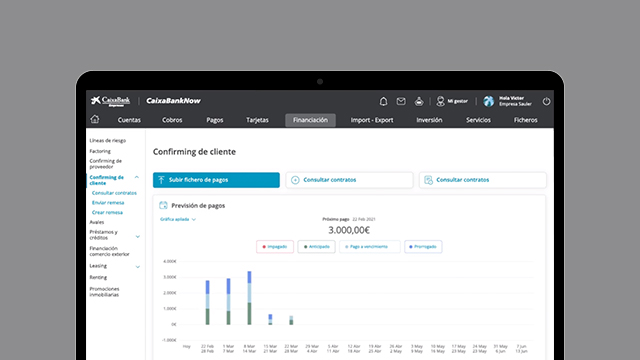640x360 pixels.
Task: Open Líneas de riesgo in sidebar
Action: point(108,140)
